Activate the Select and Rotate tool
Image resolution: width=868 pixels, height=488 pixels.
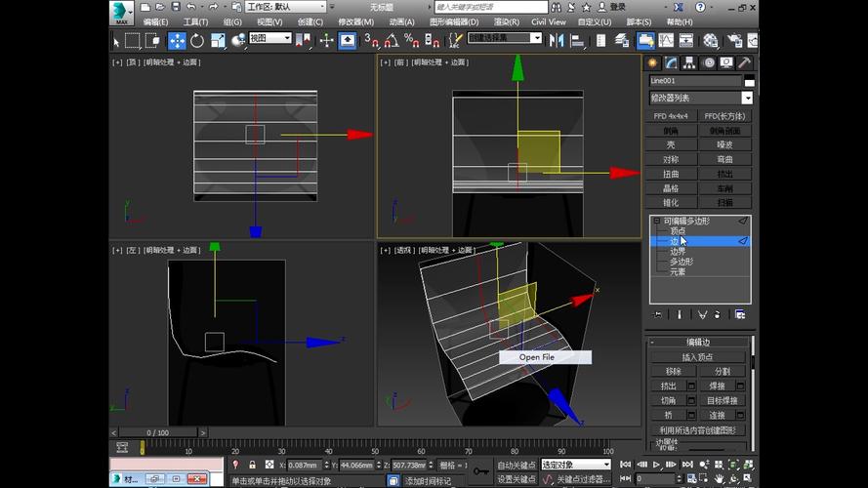197,41
